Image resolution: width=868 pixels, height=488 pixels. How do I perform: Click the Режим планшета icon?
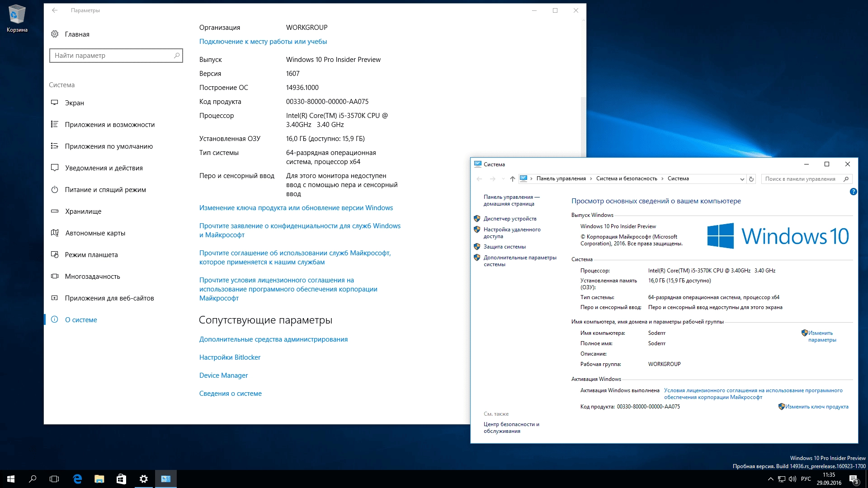tap(55, 254)
